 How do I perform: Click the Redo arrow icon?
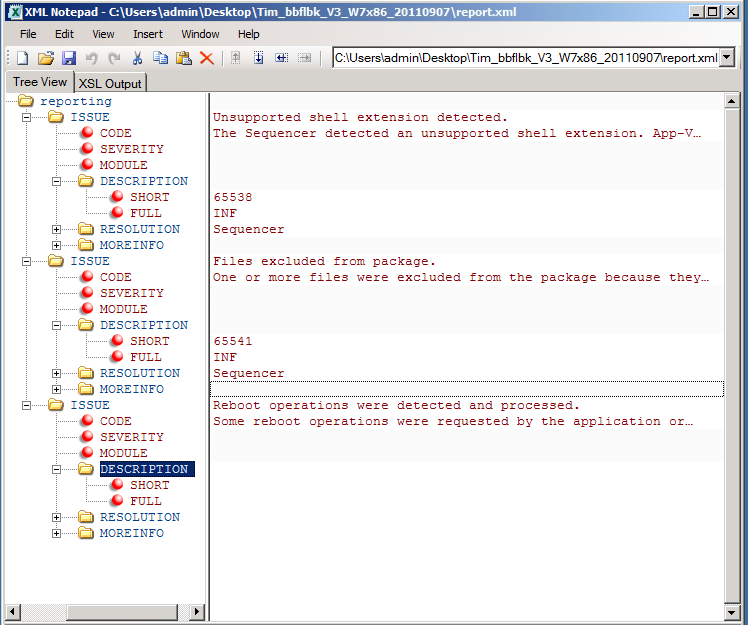click(x=114, y=58)
